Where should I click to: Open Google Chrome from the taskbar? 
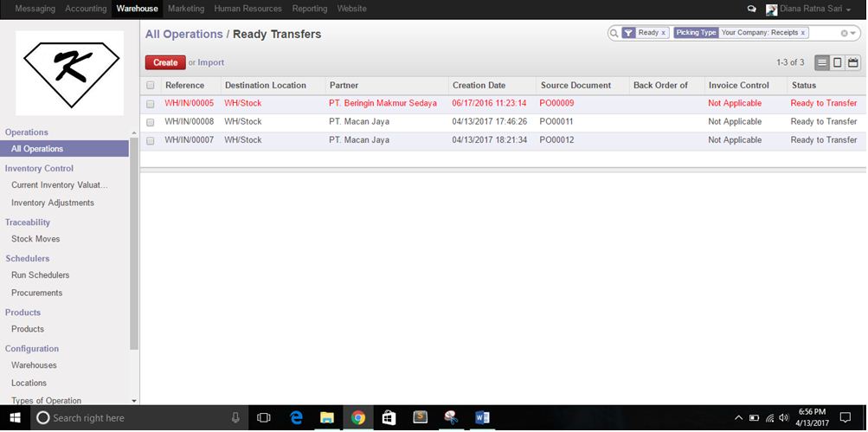click(x=357, y=417)
